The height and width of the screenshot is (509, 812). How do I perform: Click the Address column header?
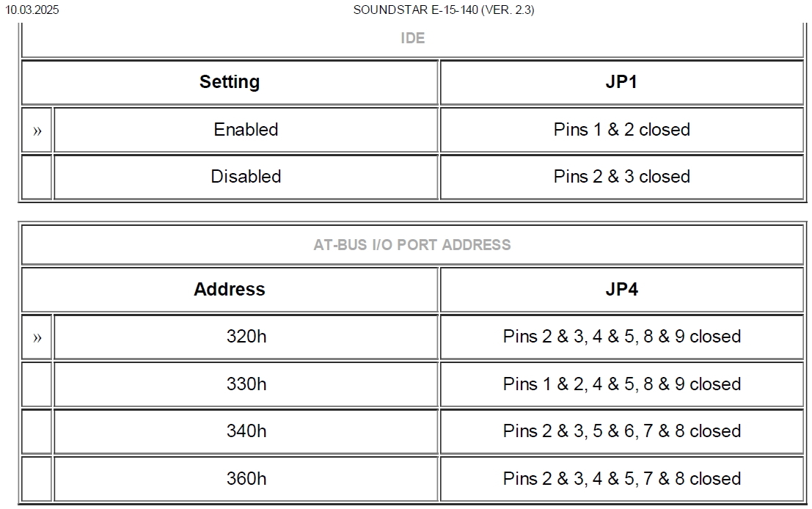click(x=230, y=290)
